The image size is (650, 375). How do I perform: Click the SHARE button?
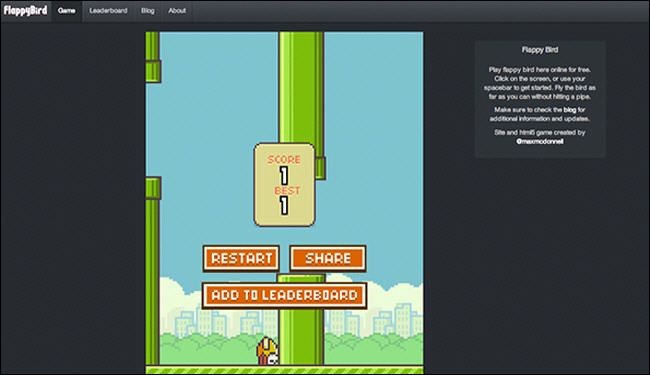click(x=328, y=259)
